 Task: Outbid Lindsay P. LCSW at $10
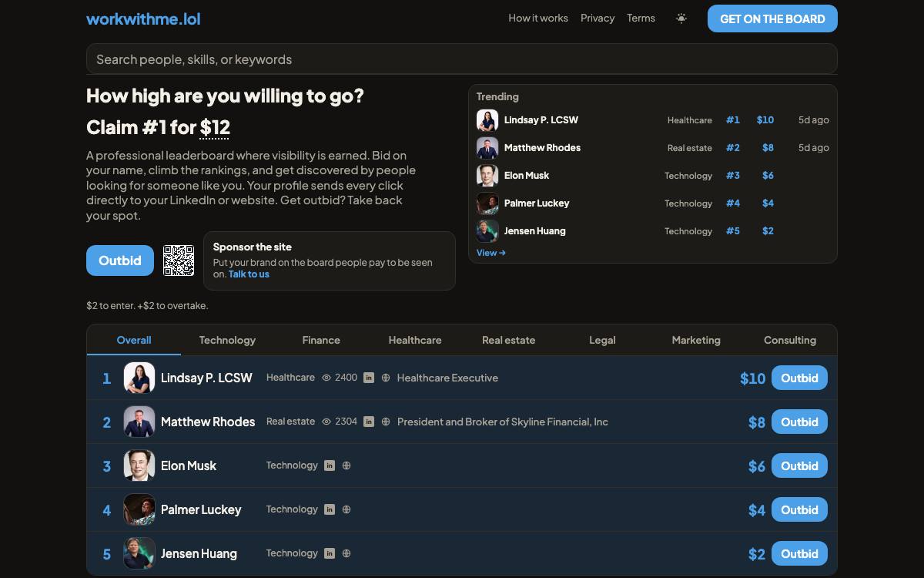(x=799, y=378)
